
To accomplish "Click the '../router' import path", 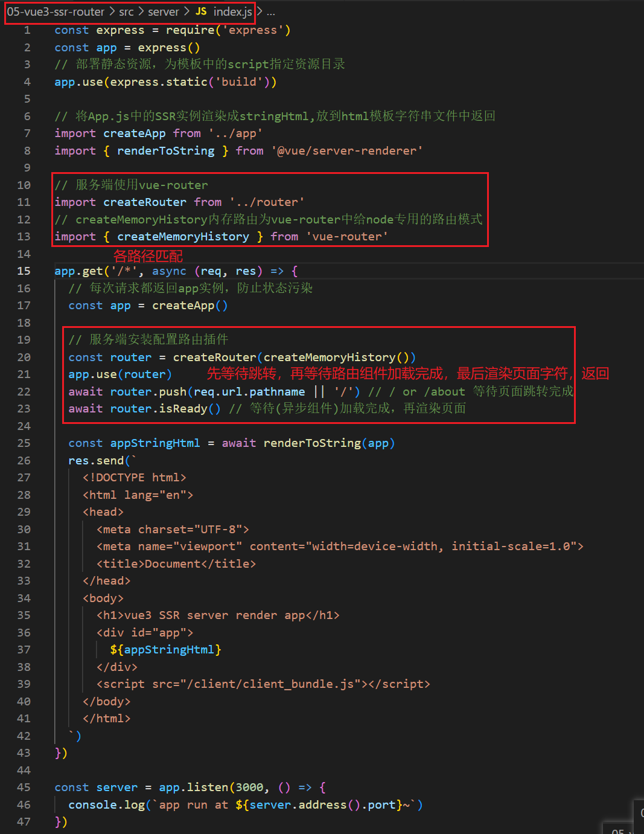I will point(267,202).
